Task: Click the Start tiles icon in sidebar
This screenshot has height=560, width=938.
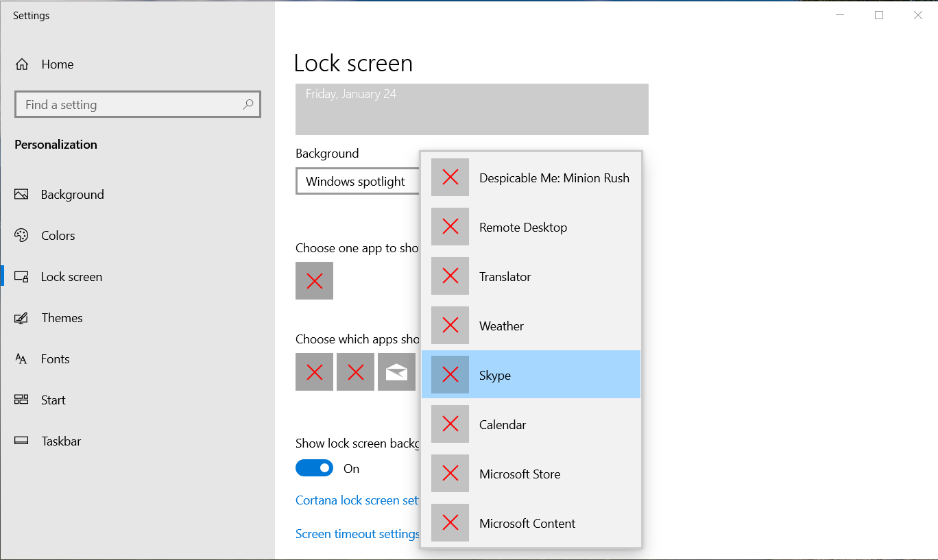Action: (x=21, y=400)
